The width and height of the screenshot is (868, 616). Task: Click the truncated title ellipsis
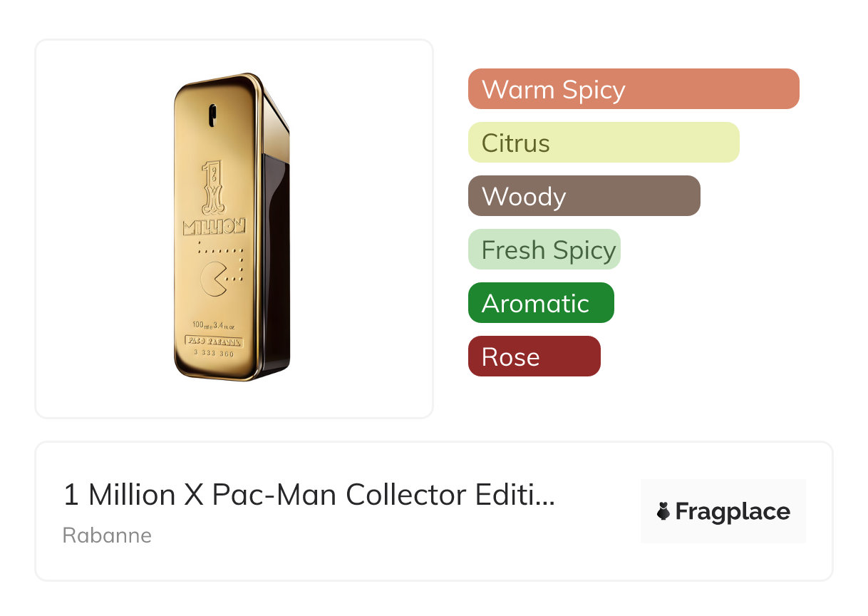pos(545,496)
